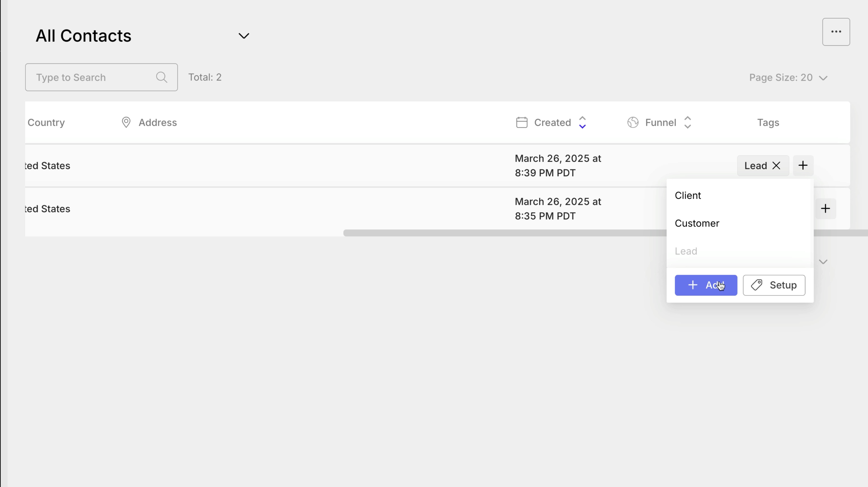Click the magnifying glass search icon
Image resolution: width=868 pixels, height=487 pixels.
click(162, 77)
